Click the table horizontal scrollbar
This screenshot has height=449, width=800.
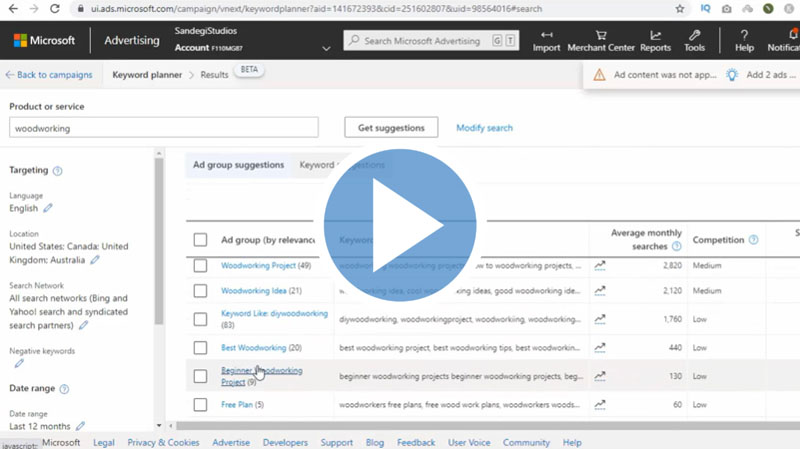coord(487,426)
